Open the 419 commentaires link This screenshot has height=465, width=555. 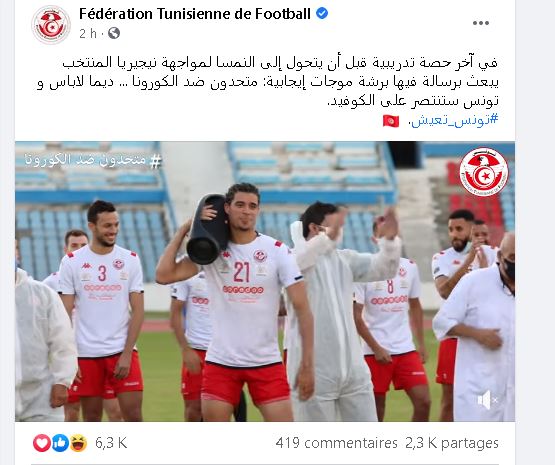[x=336, y=443]
